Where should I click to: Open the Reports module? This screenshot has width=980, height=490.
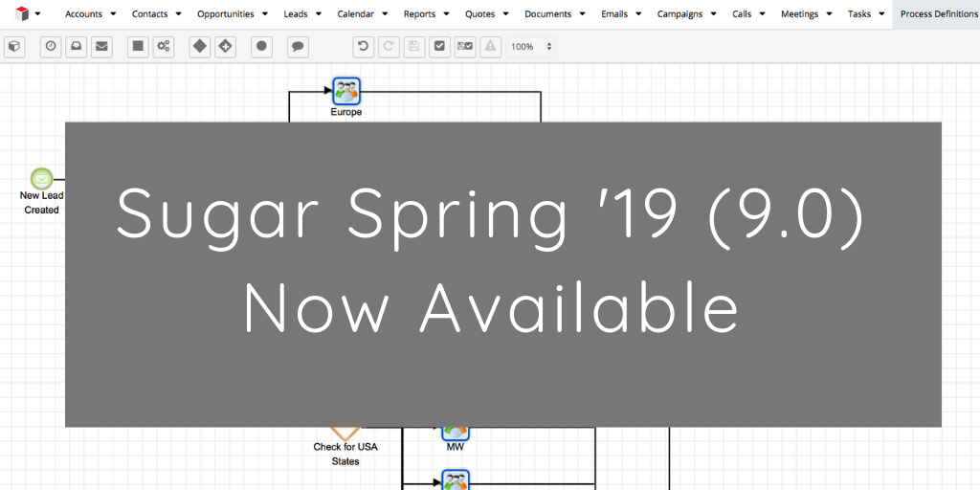pos(419,13)
